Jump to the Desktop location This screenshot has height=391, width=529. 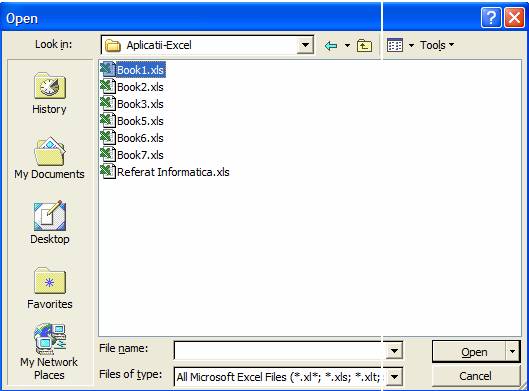(50, 223)
